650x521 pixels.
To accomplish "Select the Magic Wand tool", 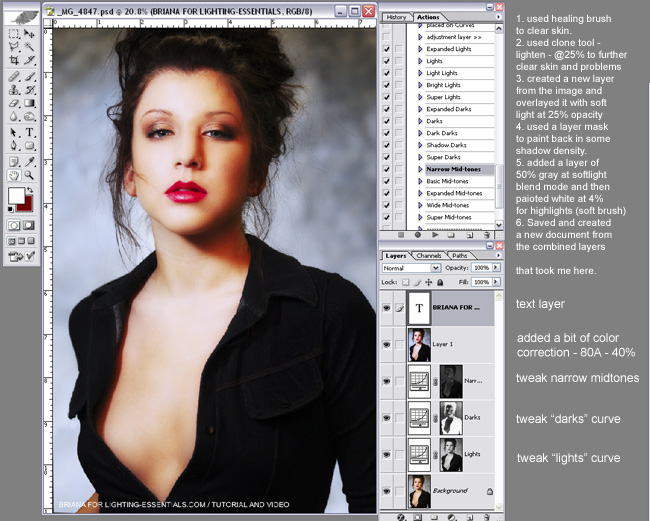I will pos(30,47).
